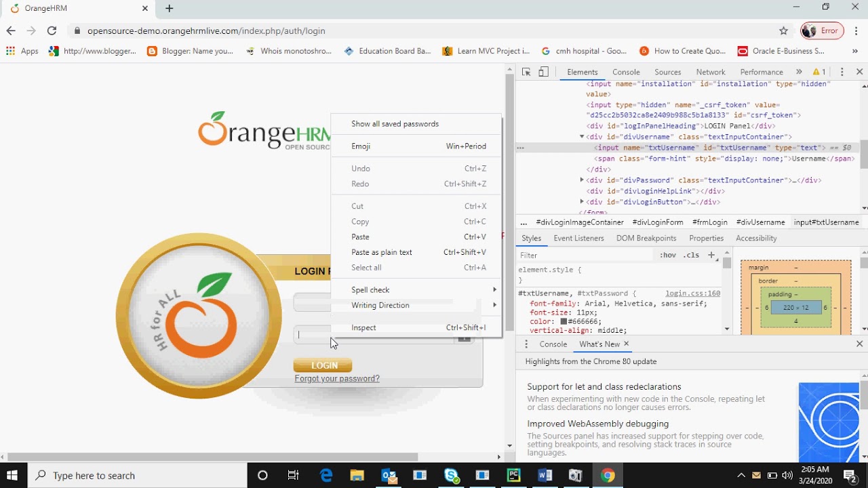Click the new style rule plus icon

pos(711,255)
